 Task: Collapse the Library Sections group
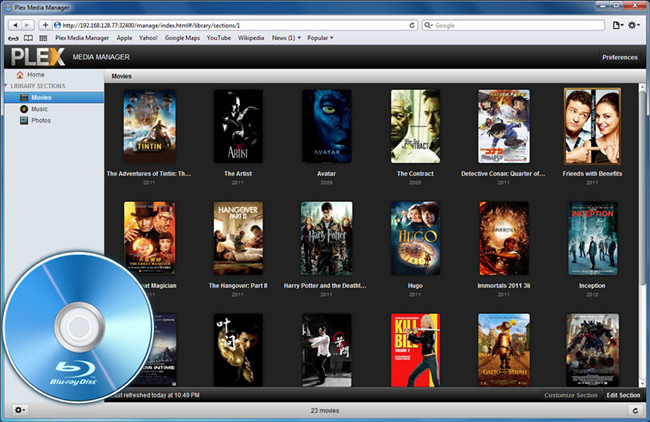6,86
